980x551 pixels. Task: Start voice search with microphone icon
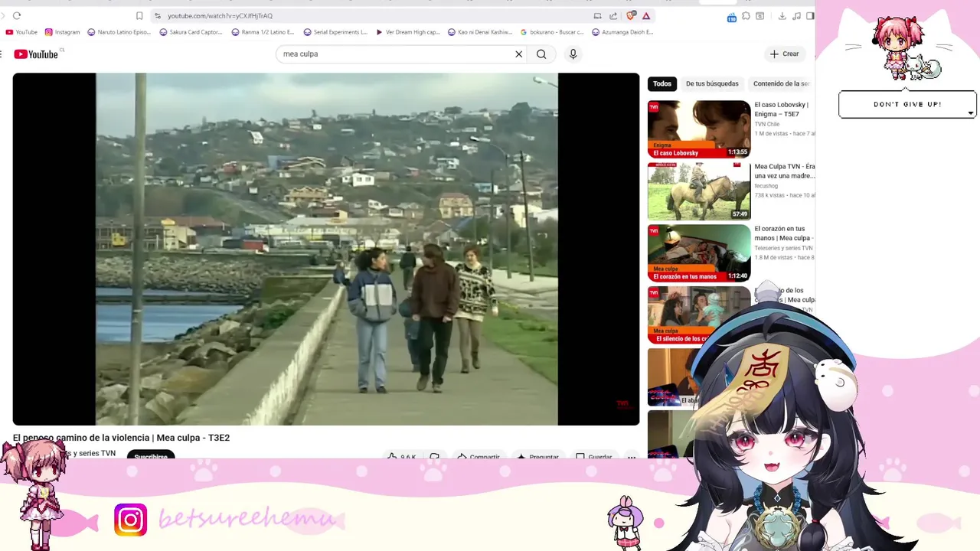pyautogui.click(x=573, y=54)
